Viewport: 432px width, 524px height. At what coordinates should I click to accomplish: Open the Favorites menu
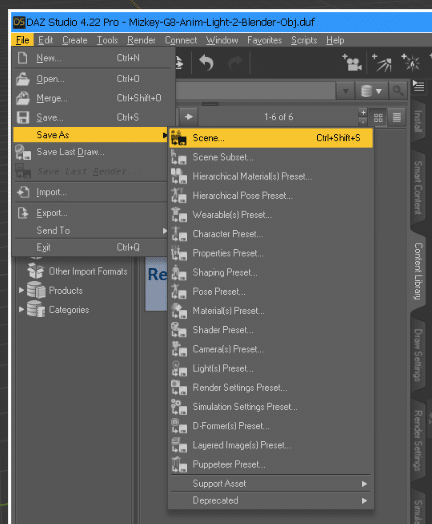coord(264,40)
